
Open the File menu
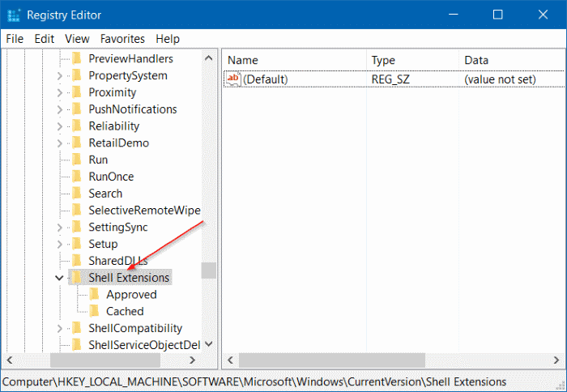point(15,39)
